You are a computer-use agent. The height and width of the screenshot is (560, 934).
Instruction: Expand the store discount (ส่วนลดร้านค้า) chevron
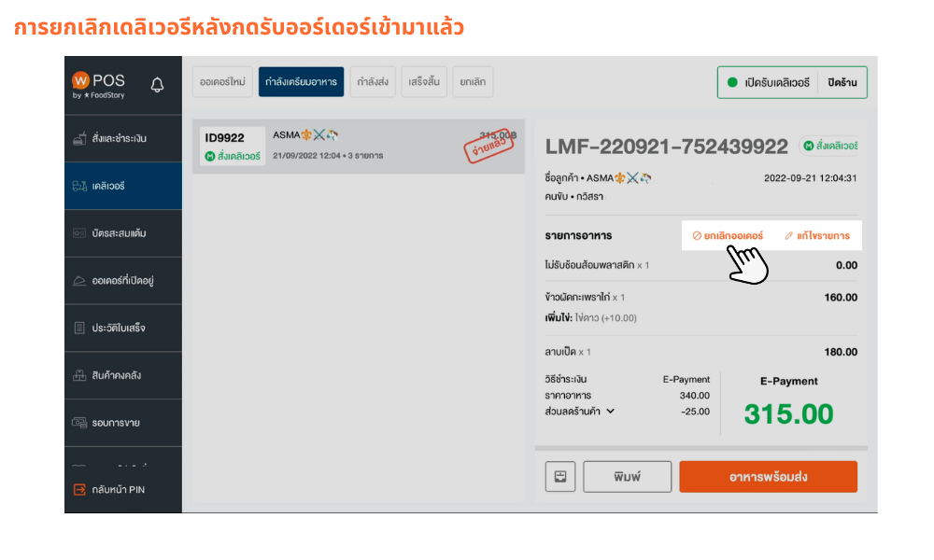click(611, 411)
